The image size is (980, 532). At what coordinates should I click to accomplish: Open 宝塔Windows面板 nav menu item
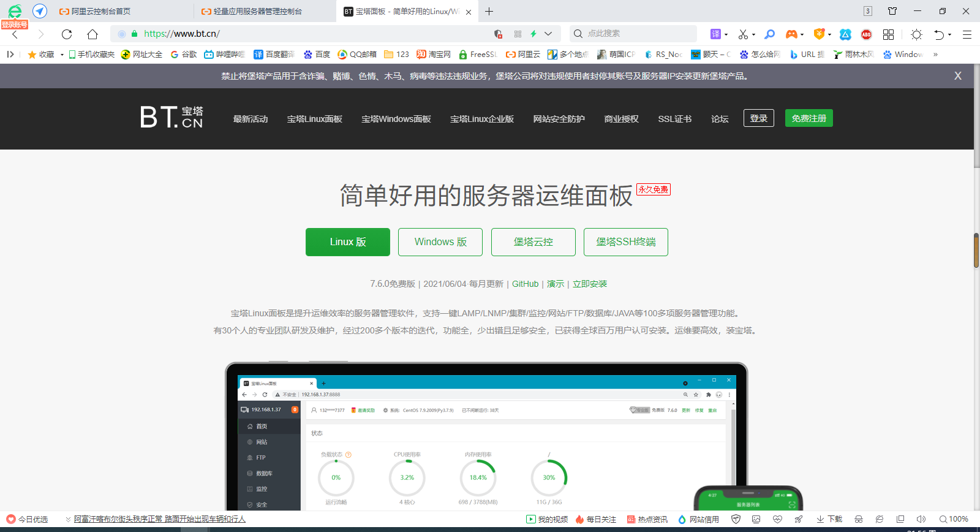396,119
